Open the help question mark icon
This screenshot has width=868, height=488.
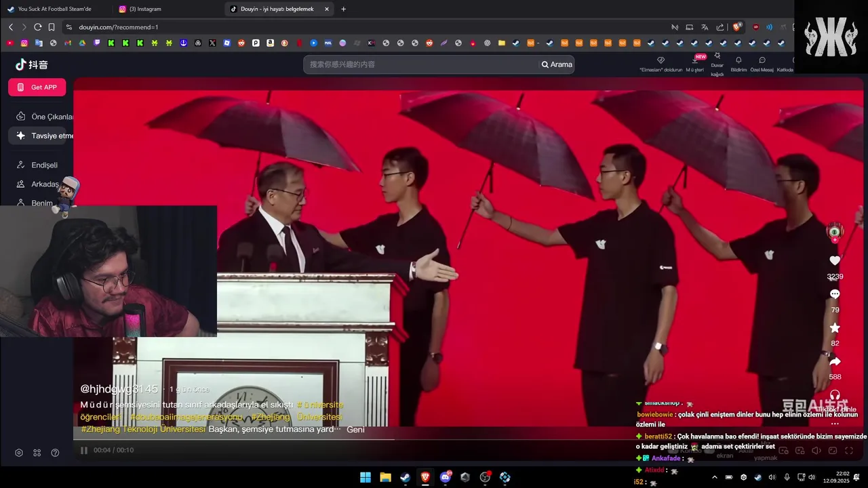click(55, 453)
